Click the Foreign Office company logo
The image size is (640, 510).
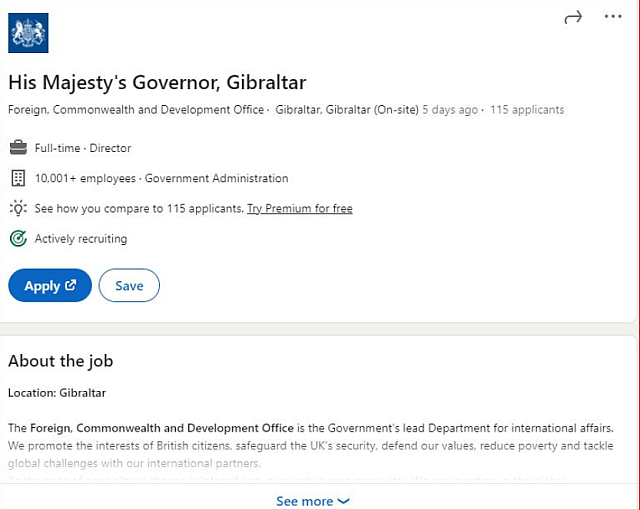(29, 33)
